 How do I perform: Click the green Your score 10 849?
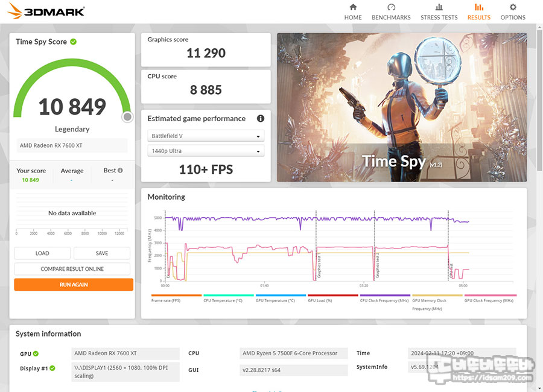31,180
